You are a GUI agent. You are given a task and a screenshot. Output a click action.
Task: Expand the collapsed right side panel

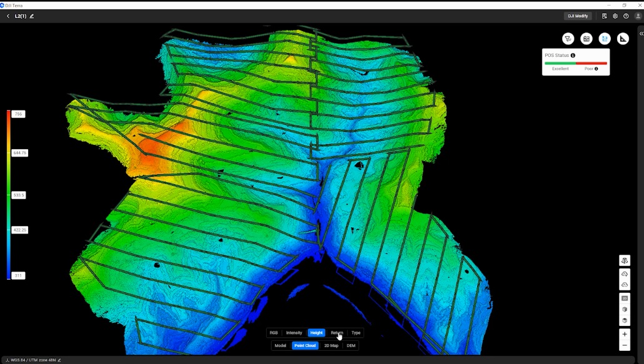click(641, 34)
